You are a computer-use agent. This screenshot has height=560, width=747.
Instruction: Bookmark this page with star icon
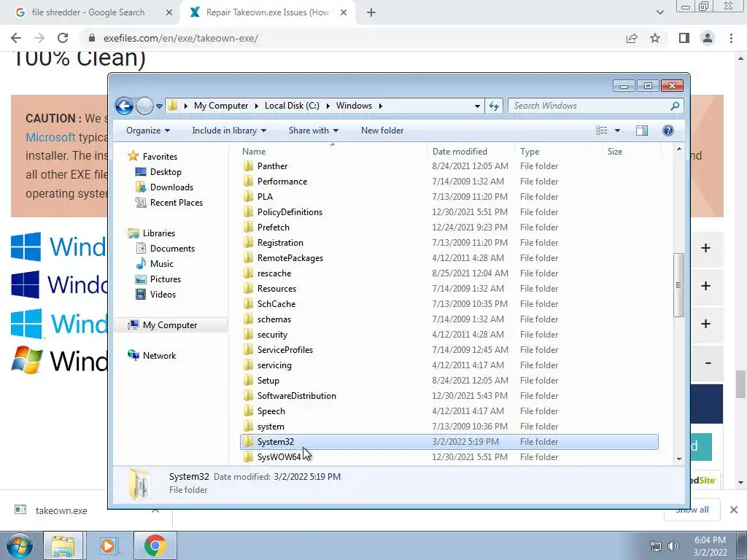click(655, 38)
